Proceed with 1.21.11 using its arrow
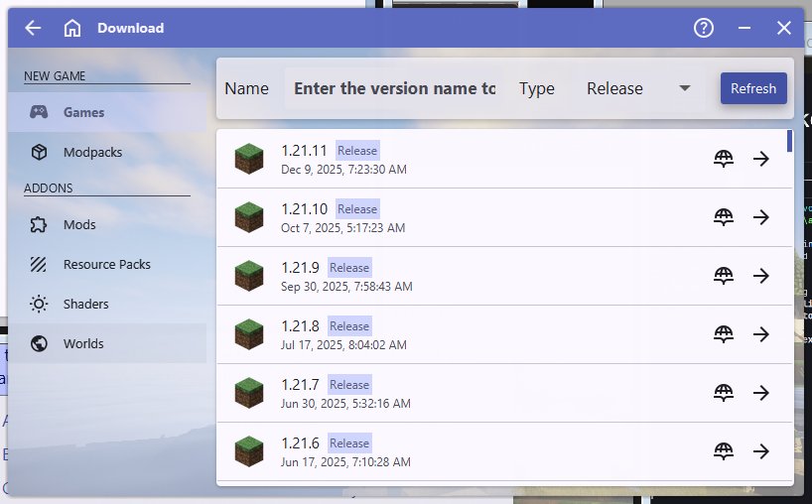Image resolution: width=812 pixels, height=504 pixels. click(761, 159)
